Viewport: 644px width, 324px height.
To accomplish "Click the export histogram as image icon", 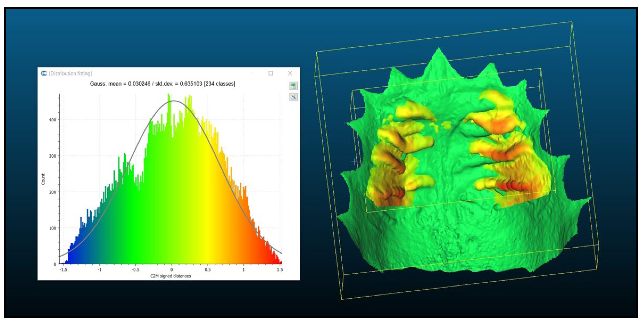I will click(293, 97).
